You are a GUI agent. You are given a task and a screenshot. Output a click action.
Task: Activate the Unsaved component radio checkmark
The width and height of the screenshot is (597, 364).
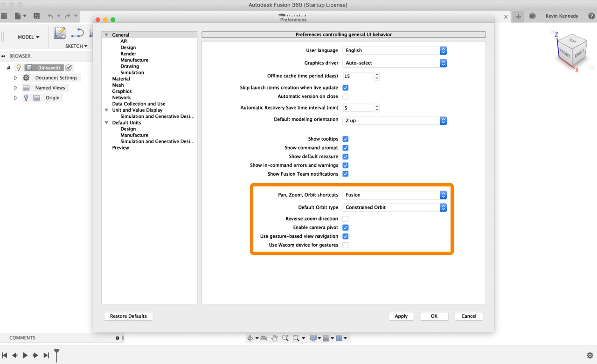69,68
